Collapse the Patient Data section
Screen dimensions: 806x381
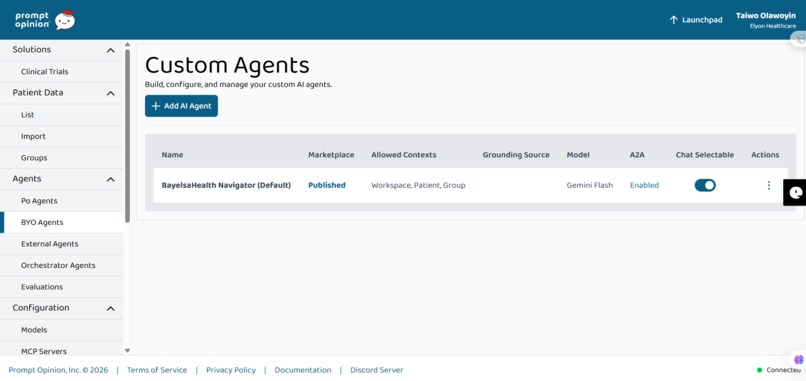coord(111,93)
